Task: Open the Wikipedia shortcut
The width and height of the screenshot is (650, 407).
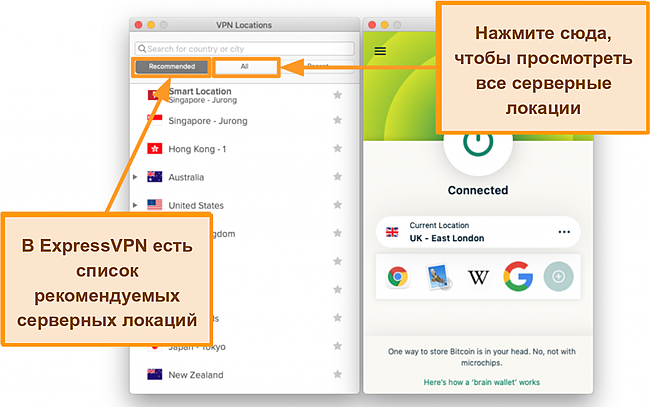Action: point(478,277)
